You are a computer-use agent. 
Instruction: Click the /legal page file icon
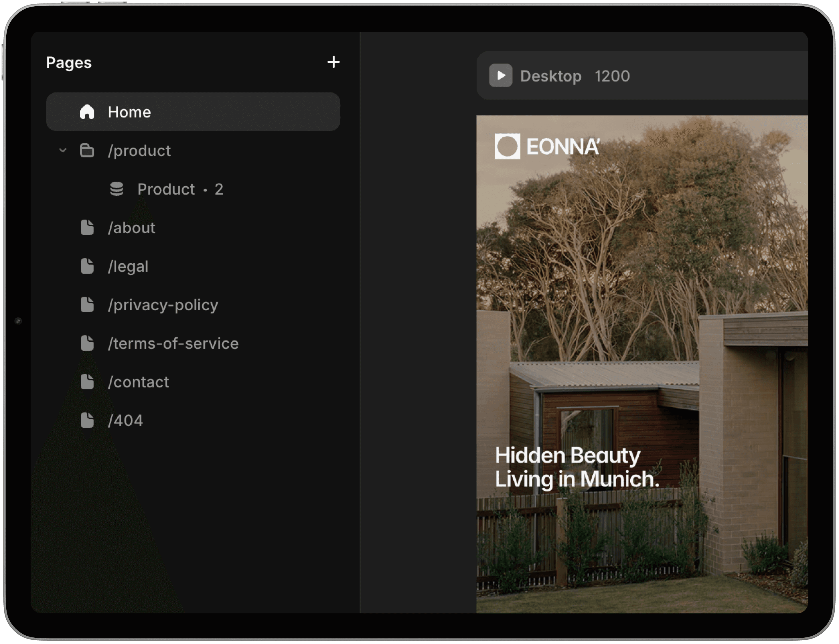tap(87, 266)
